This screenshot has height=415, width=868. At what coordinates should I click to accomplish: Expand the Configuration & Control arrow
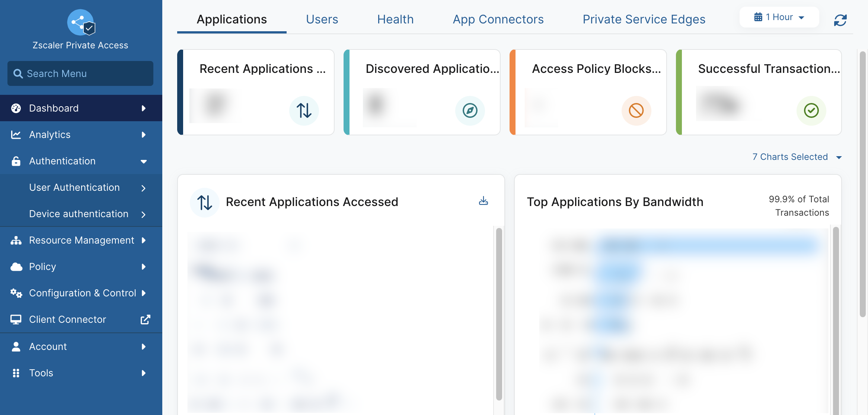144,293
